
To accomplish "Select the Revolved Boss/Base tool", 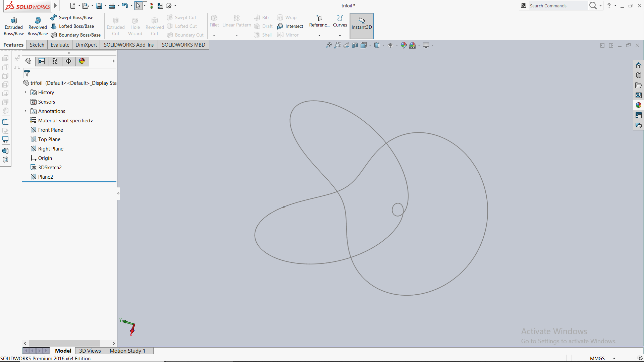I will (38, 26).
